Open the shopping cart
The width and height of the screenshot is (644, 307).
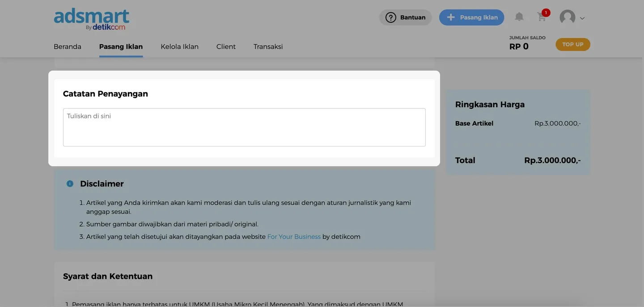click(542, 18)
